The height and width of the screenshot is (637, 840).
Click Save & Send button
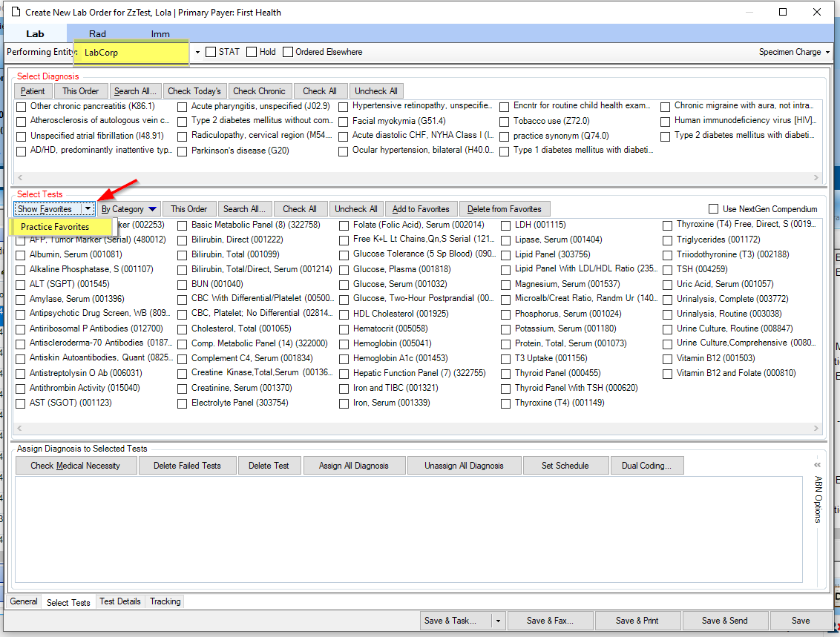click(x=725, y=621)
